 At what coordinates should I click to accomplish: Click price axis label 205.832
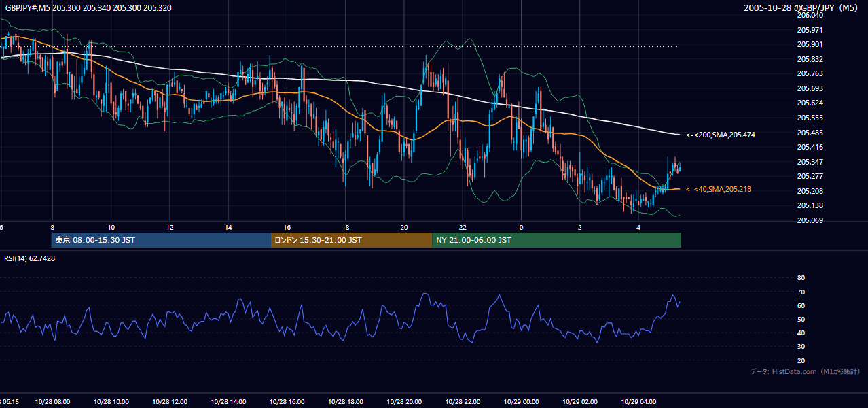tap(810, 59)
